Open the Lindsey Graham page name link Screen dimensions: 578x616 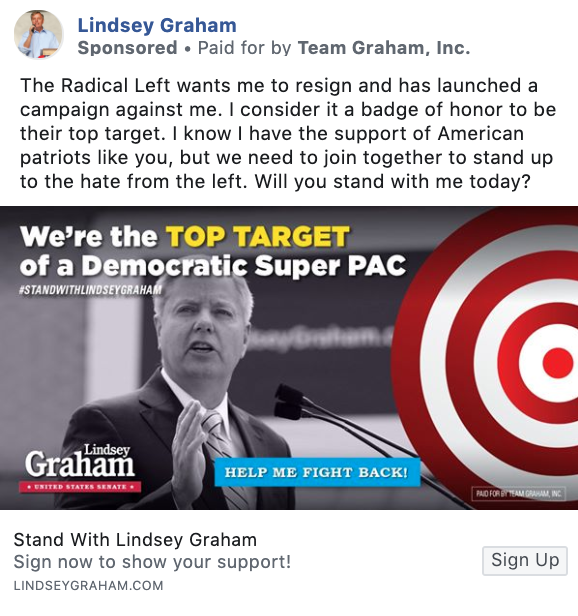tap(157, 25)
